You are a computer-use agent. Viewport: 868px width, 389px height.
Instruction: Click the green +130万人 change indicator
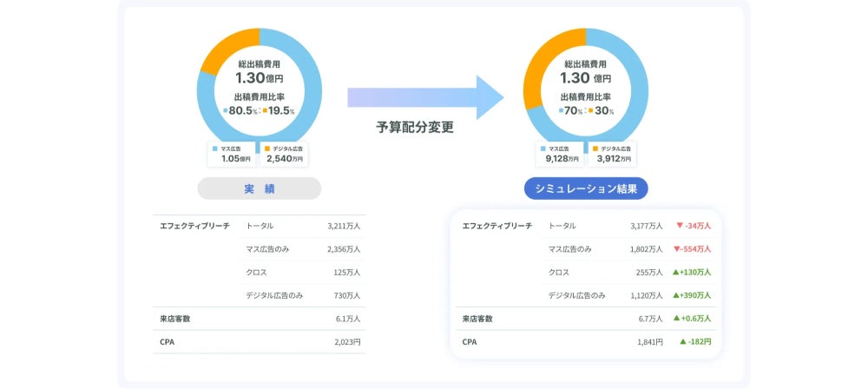pyautogui.click(x=692, y=273)
